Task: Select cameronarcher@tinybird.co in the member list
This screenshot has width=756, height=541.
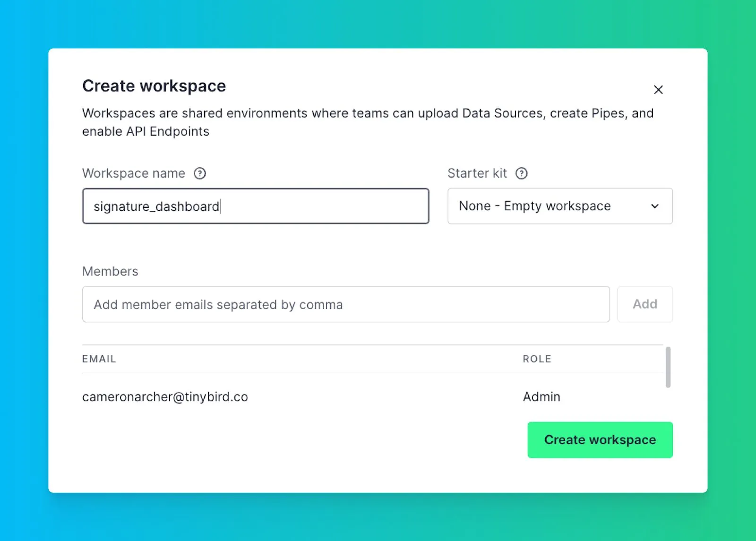Action: pyautogui.click(x=165, y=397)
